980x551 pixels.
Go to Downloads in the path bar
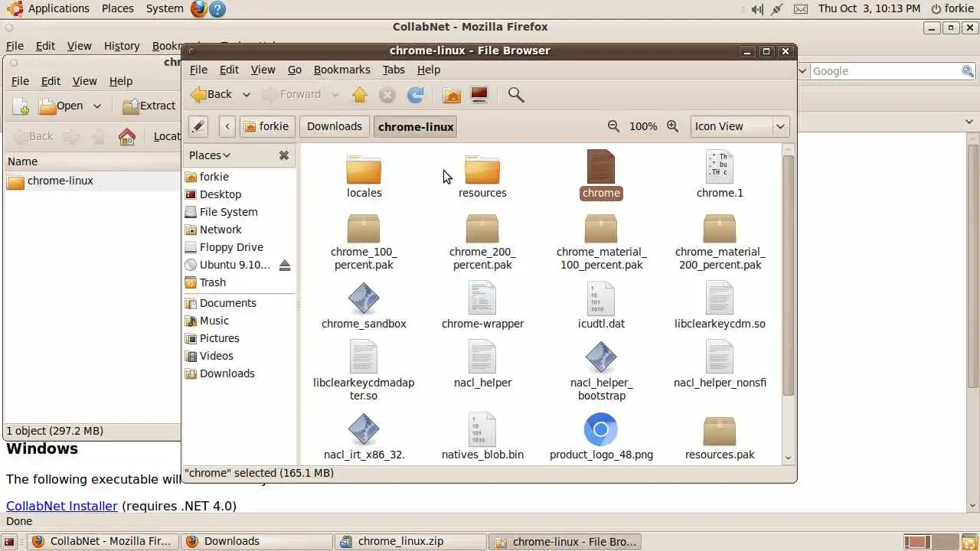(335, 126)
